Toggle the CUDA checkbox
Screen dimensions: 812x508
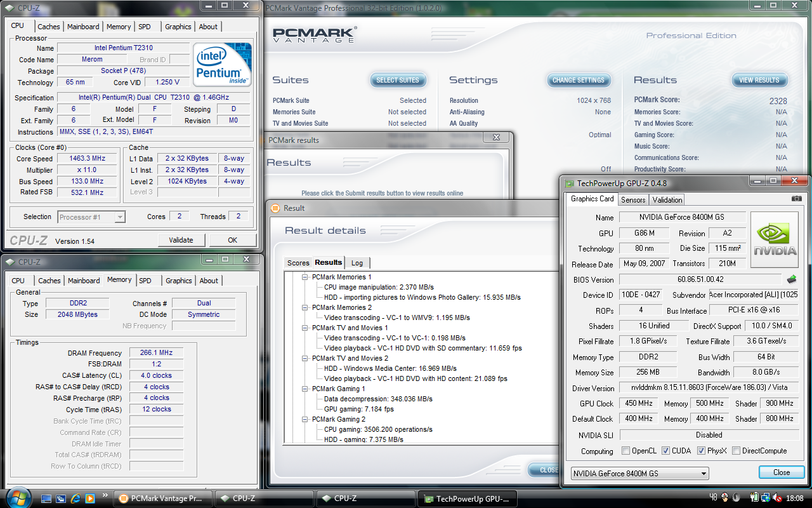pyautogui.click(x=665, y=451)
